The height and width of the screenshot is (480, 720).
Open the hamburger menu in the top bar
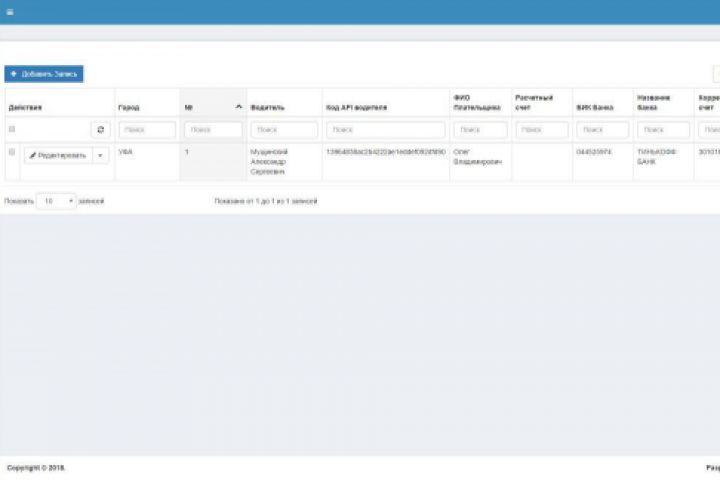click(10, 12)
